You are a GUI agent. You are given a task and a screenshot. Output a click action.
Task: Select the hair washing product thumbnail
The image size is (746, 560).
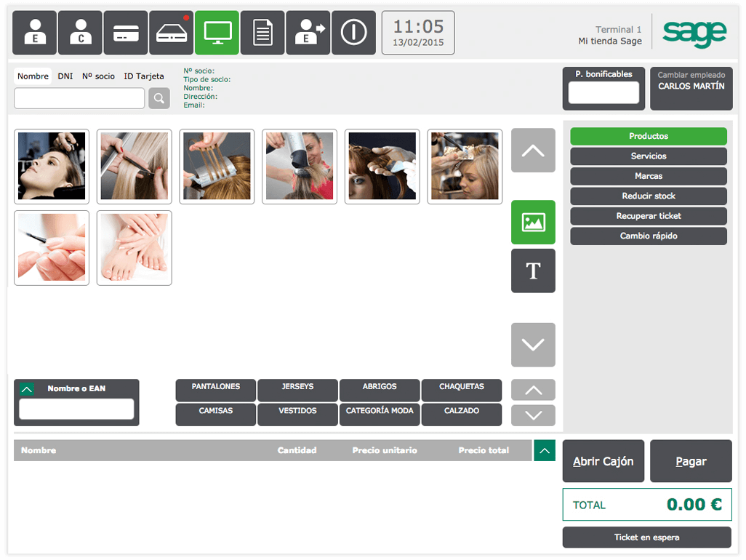point(52,166)
